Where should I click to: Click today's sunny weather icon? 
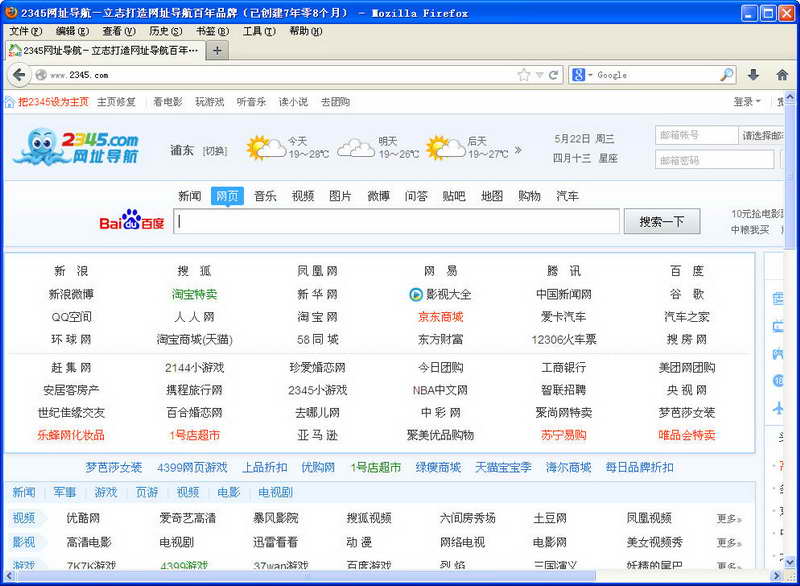tap(265, 147)
